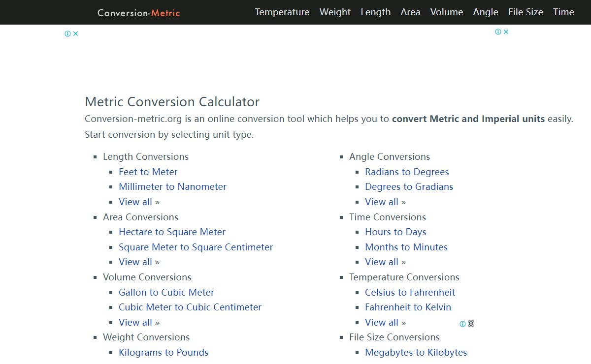The height and width of the screenshot is (364, 591).
Task: Open the Weight menu item
Action: (x=335, y=12)
